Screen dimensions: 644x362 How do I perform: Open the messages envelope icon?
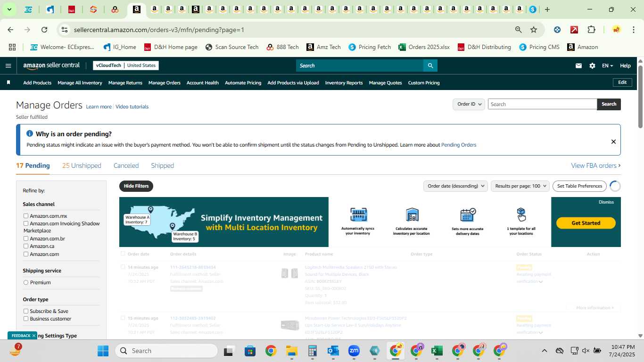578,66
